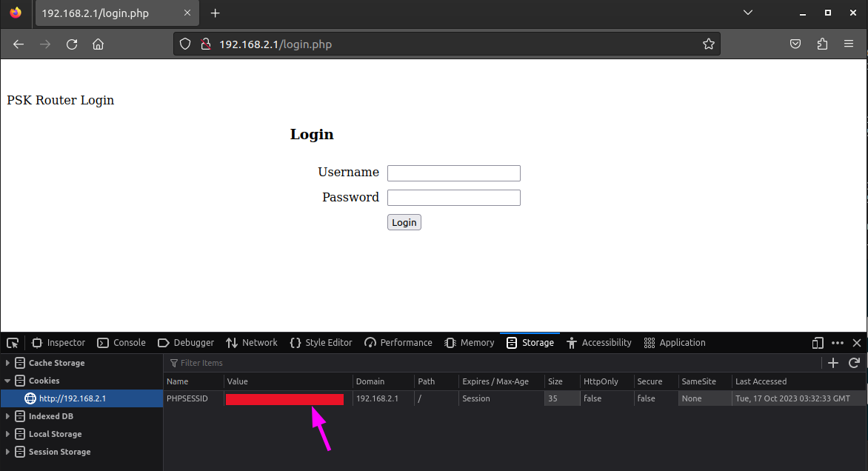Open the site permissions shield icon

click(185, 44)
